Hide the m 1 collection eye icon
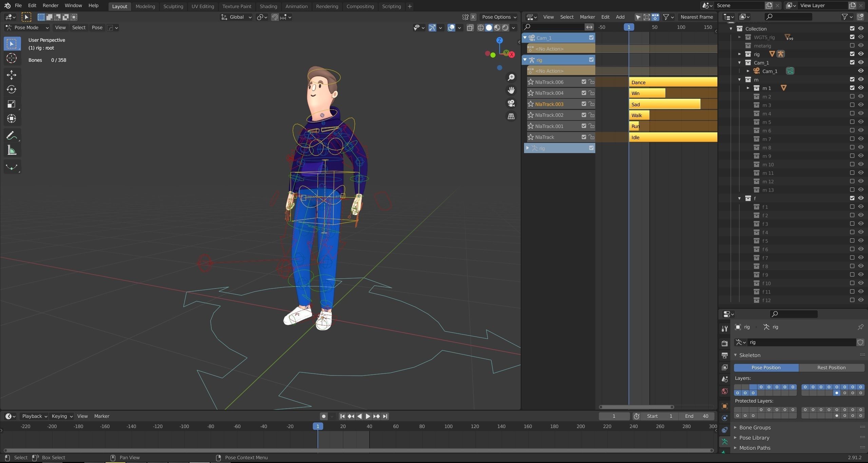The image size is (868, 463). pos(861,88)
